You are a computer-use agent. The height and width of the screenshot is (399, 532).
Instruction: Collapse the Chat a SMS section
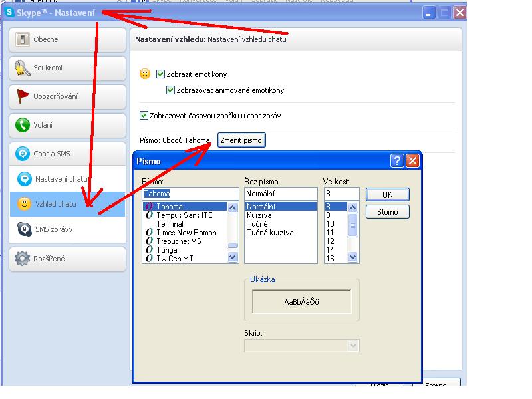[67, 154]
